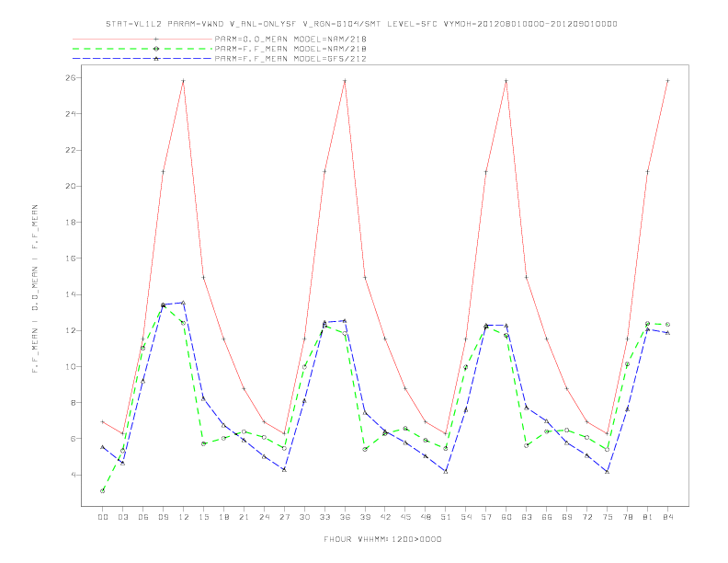Screen dimensions: 728x563
Task: Click y-axis tick label 20
Action: point(70,186)
